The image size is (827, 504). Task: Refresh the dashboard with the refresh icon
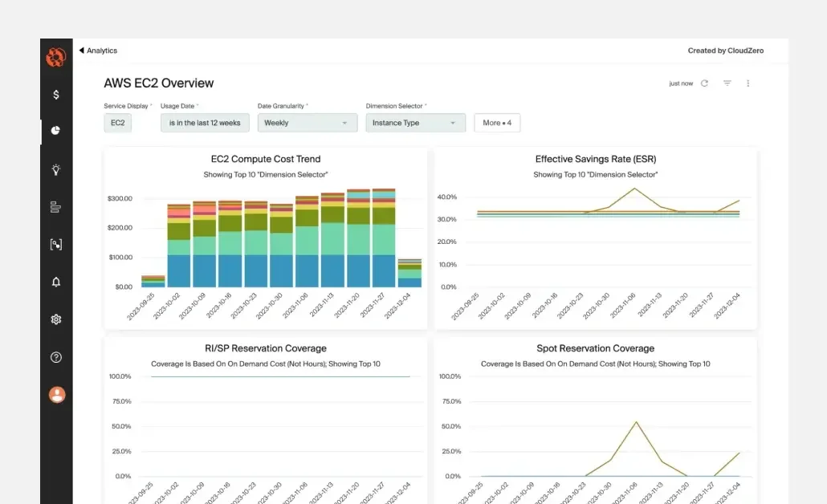(706, 83)
